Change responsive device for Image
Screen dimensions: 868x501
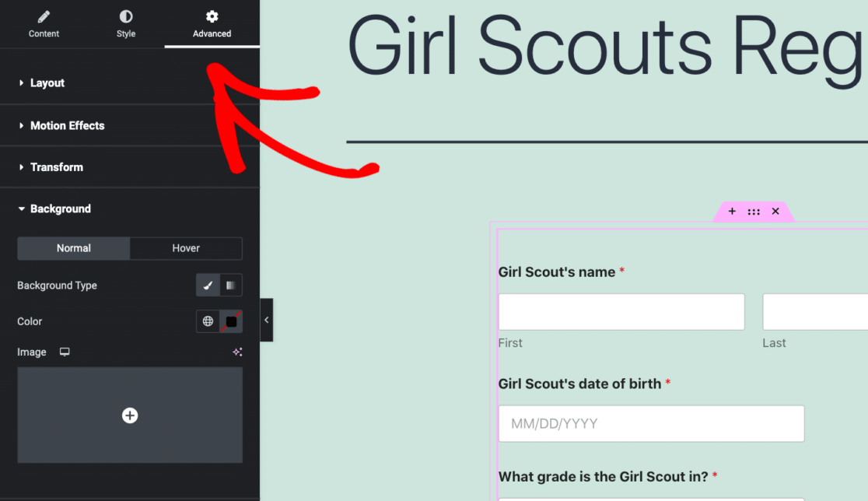(65, 352)
